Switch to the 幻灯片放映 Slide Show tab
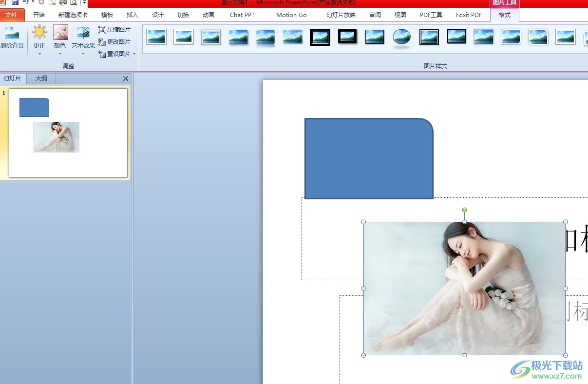This screenshot has width=588, height=384. click(x=341, y=15)
